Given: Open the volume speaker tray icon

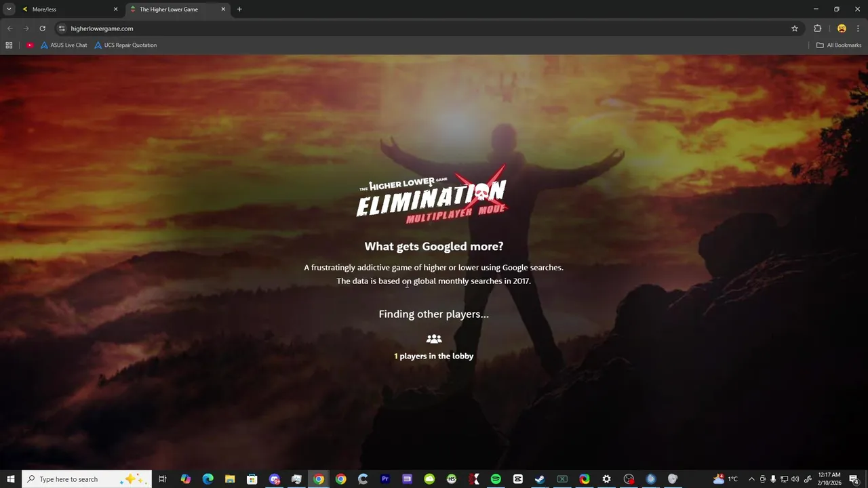Looking at the screenshot, I should (795, 479).
